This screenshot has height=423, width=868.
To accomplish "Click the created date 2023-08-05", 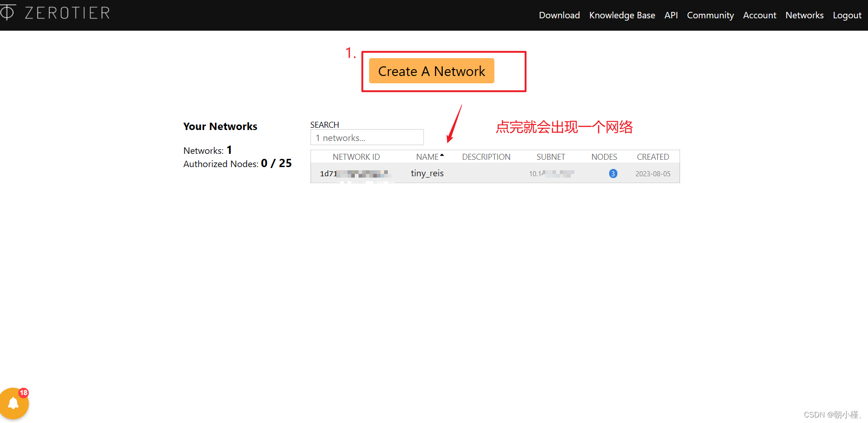I will click(x=653, y=174).
